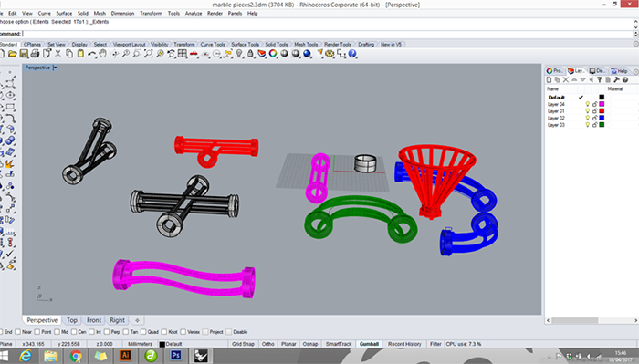Image resolution: width=639 pixels, height=364 pixels.
Task: Switch to the Top viewport tab
Action: [72, 320]
